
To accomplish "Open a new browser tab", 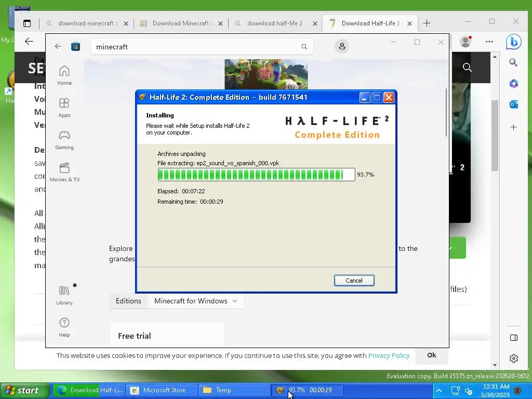I will (427, 23).
